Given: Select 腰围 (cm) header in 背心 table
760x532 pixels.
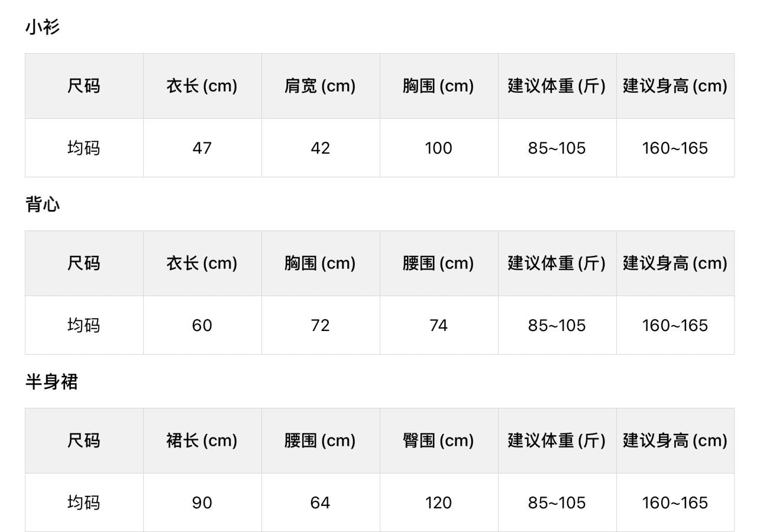Looking at the screenshot, I should click(x=438, y=264).
